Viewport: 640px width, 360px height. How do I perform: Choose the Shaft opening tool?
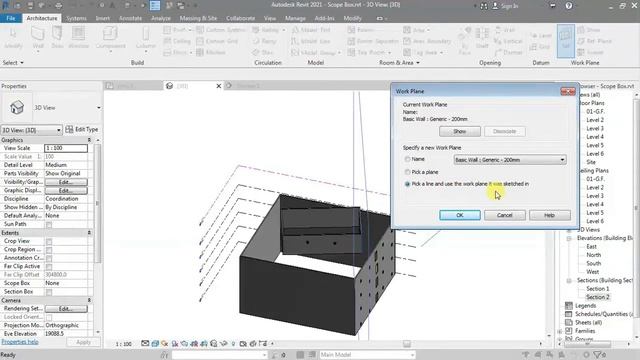tap(482, 38)
